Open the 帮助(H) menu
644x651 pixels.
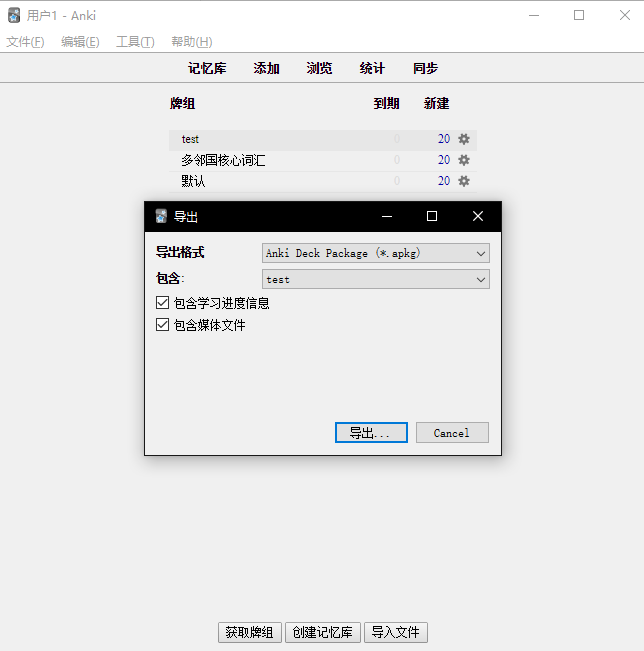pyautogui.click(x=192, y=42)
